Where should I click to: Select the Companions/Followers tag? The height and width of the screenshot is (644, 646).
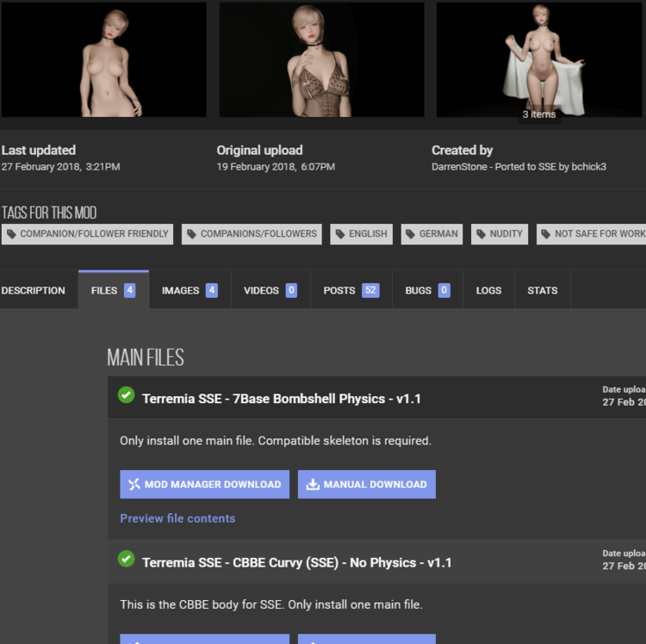click(x=252, y=234)
